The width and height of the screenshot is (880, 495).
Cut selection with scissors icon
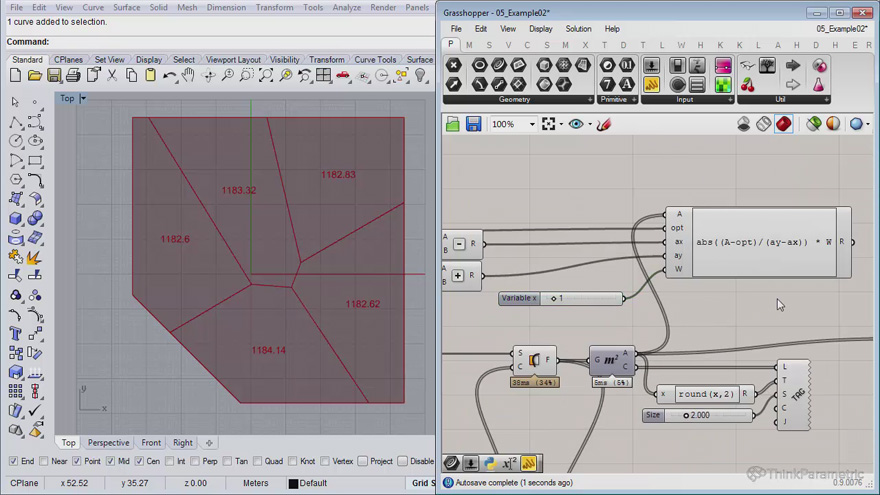tap(112, 75)
